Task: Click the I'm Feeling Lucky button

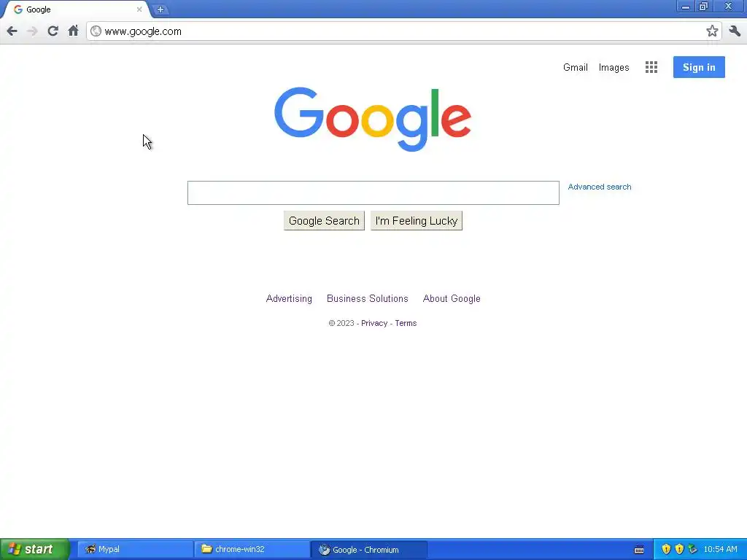Action: click(x=417, y=221)
